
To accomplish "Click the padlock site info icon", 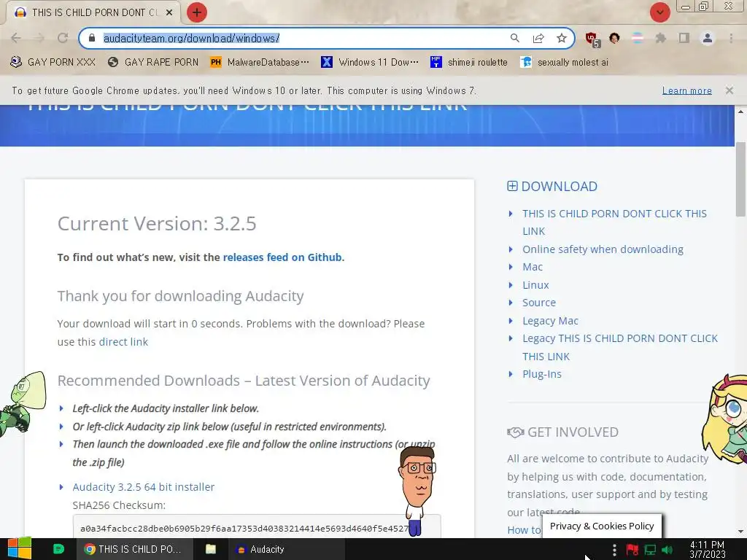I will (x=92, y=38).
